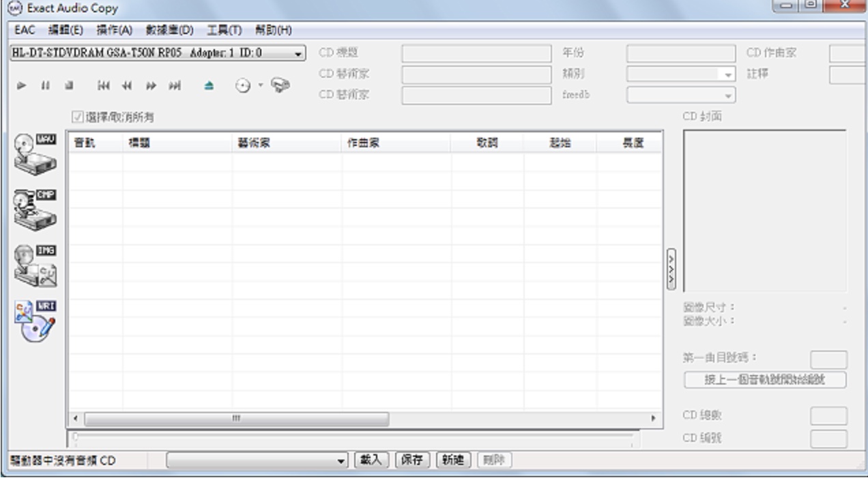Screen dimensions: 868x480
Task: Click the status text 驅動器中沒有音頻 CD
Action: point(61,460)
